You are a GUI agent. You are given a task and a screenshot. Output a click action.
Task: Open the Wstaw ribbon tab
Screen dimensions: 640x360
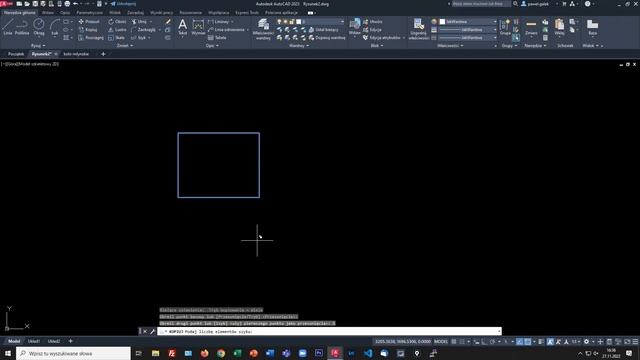click(48, 13)
